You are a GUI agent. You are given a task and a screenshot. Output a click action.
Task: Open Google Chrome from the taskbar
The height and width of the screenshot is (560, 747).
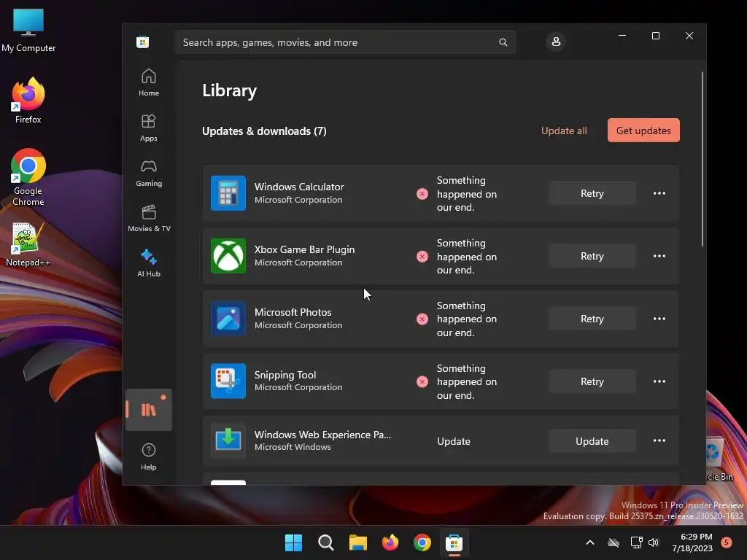(422, 542)
